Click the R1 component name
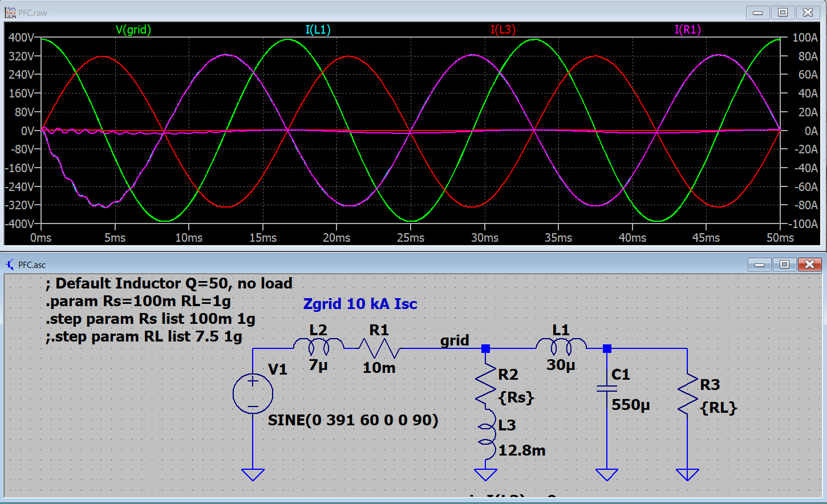 pos(379,330)
